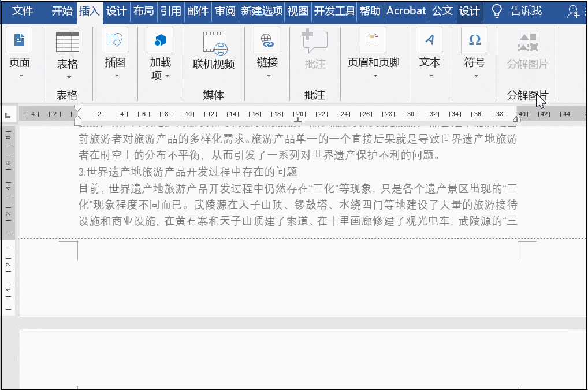Screen dimensions: 588x390
Task: Insert a symbol using the Ω icon
Action: [474, 40]
